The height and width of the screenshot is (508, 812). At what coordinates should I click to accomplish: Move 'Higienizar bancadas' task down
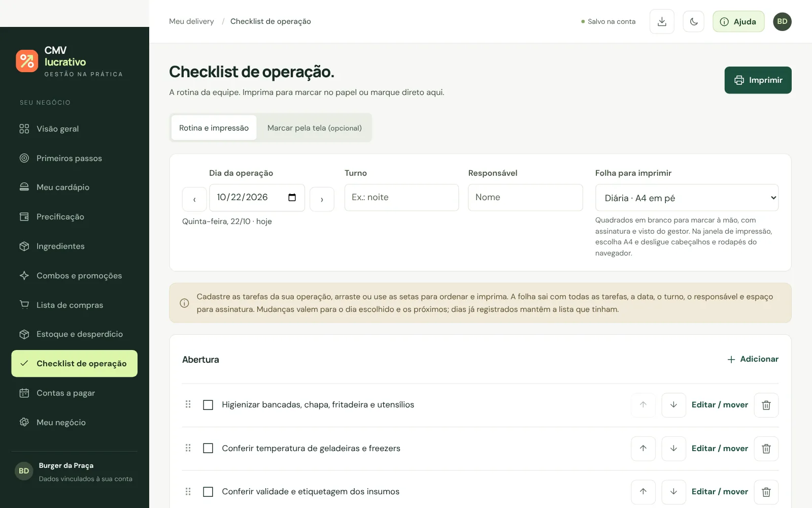[x=673, y=405]
